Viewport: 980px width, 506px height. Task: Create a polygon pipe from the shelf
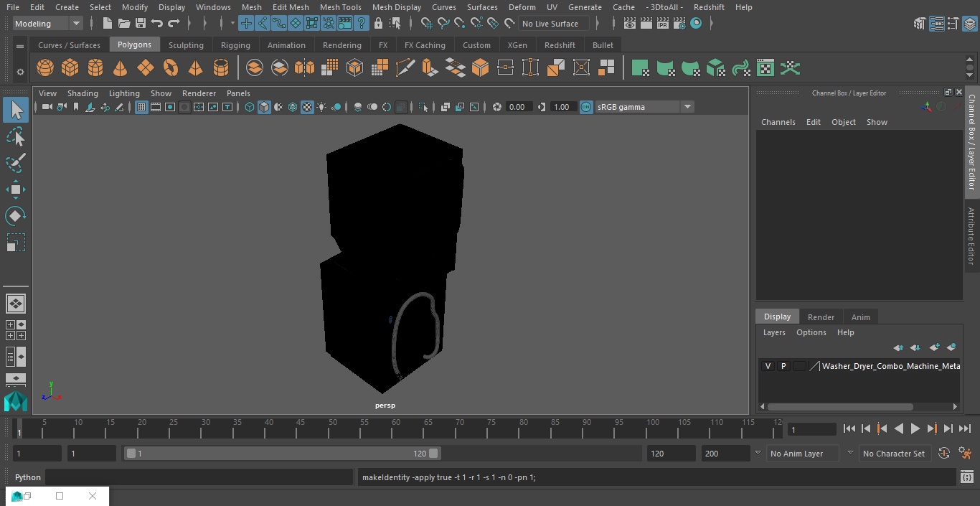(x=221, y=68)
